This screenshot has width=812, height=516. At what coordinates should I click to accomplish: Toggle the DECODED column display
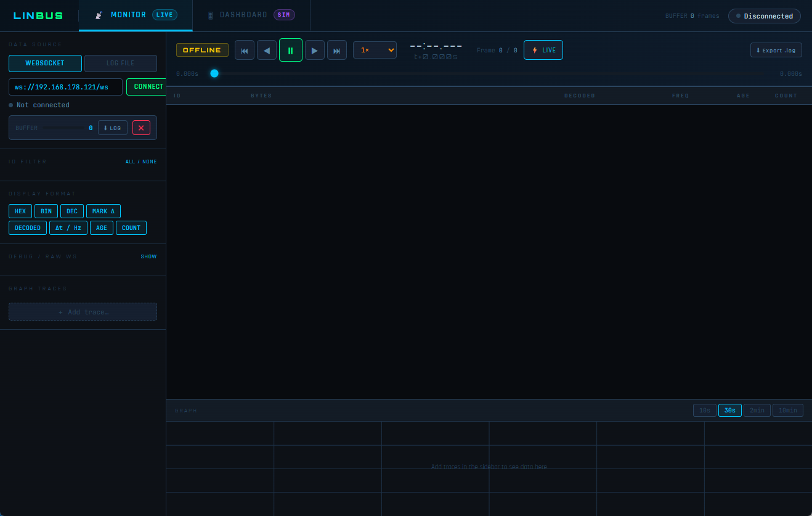(x=28, y=228)
